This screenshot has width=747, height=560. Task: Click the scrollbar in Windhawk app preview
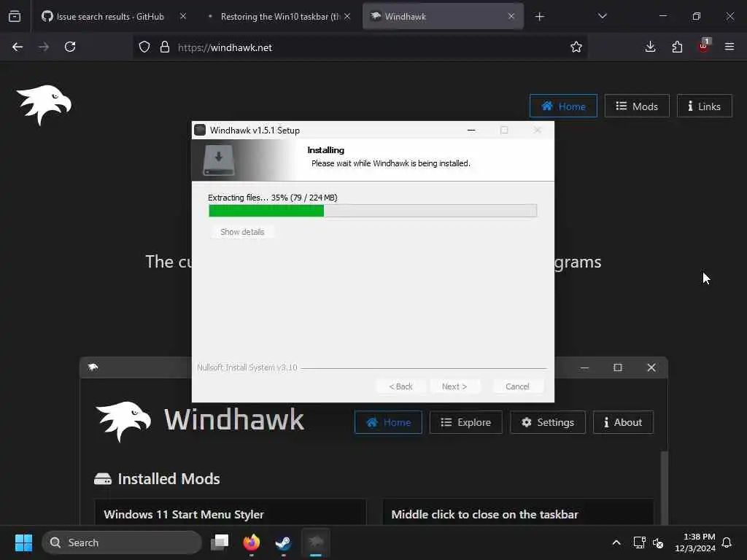[664, 486]
